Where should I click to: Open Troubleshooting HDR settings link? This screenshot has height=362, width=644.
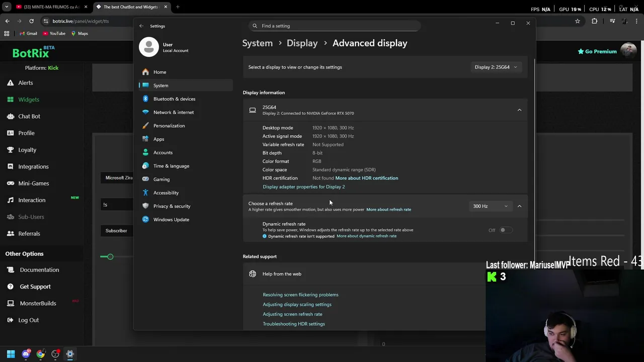click(x=294, y=324)
